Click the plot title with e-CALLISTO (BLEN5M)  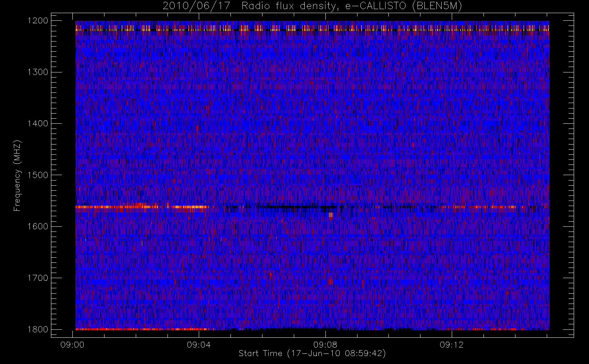[312, 6]
